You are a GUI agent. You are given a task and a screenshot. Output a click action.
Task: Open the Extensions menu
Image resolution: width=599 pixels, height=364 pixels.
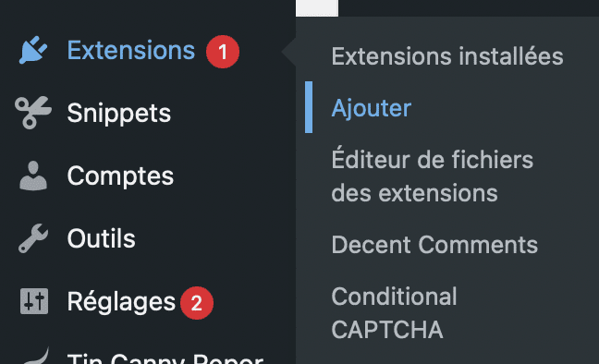131,51
